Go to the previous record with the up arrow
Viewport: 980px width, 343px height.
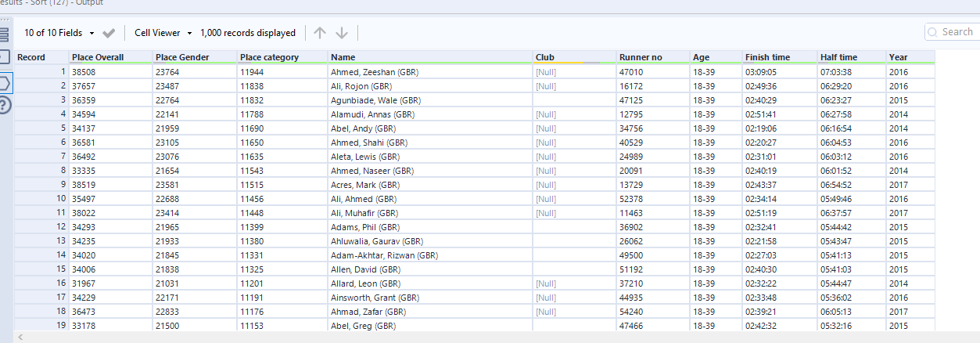coord(319,33)
